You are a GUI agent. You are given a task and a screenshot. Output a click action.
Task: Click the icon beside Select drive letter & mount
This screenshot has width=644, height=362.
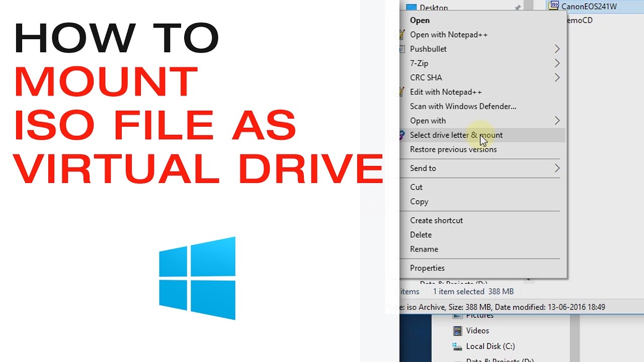[x=401, y=135]
